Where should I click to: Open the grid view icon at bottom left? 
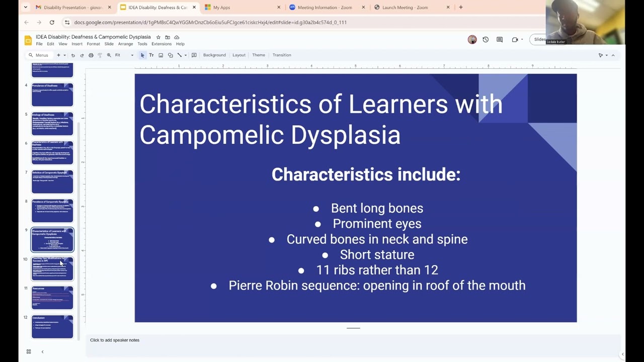[x=29, y=351]
